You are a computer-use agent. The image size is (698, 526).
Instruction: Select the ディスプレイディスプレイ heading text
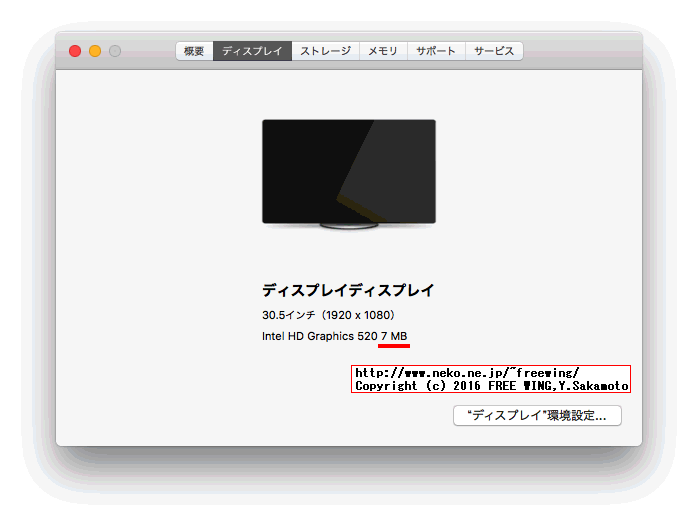pyautogui.click(x=348, y=291)
